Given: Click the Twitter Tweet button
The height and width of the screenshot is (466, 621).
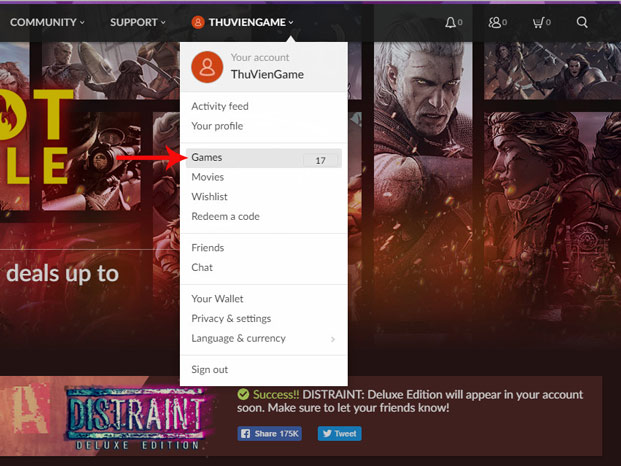Looking at the screenshot, I should tap(339, 434).
